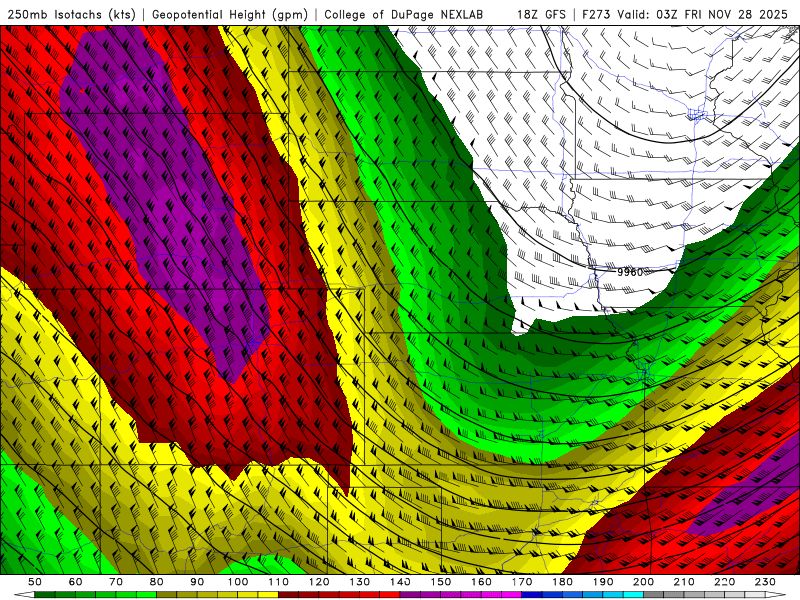
Task: Click the '220' legend scale number
Action: [x=724, y=582]
